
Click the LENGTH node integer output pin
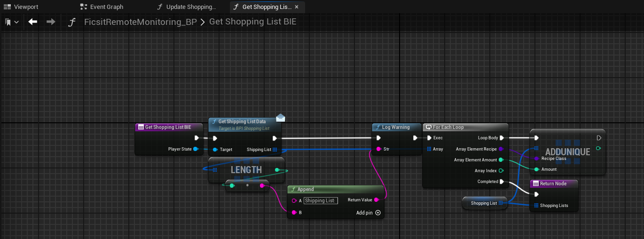pyautogui.click(x=277, y=169)
